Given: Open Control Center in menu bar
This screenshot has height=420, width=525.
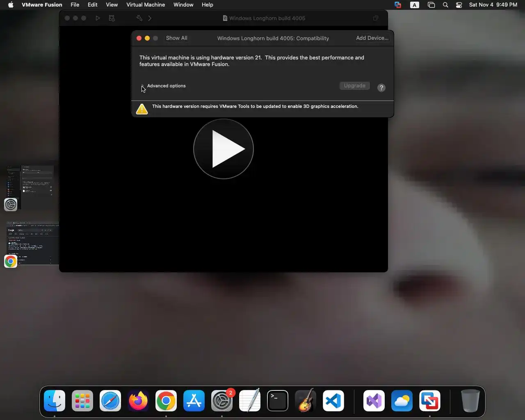Looking at the screenshot, I should point(459,5).
